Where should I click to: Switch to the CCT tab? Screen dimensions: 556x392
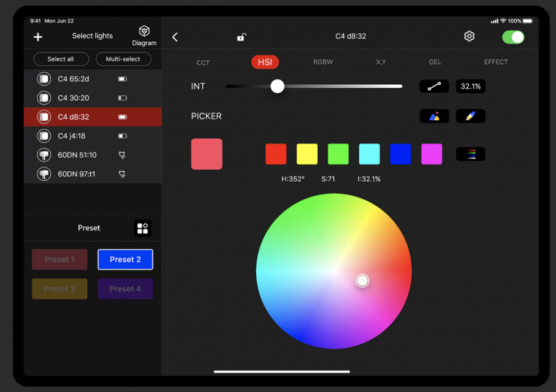203,62
